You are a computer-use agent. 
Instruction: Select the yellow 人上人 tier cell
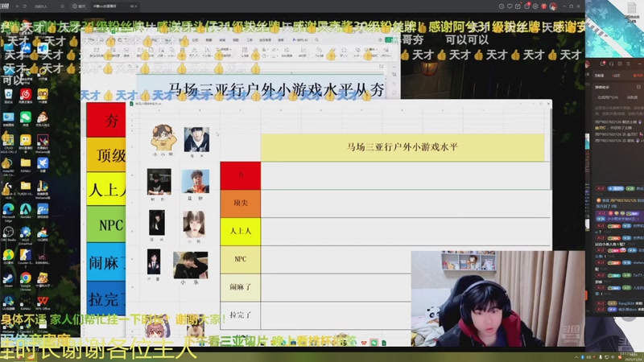pyautogui.click(x=241, y=232)
